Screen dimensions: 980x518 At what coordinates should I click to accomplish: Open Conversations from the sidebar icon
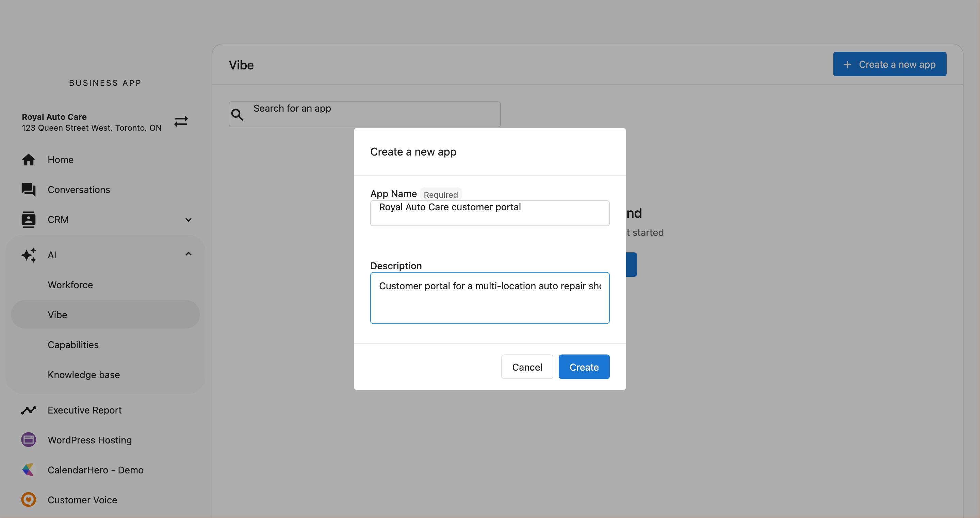click(28, 190)
